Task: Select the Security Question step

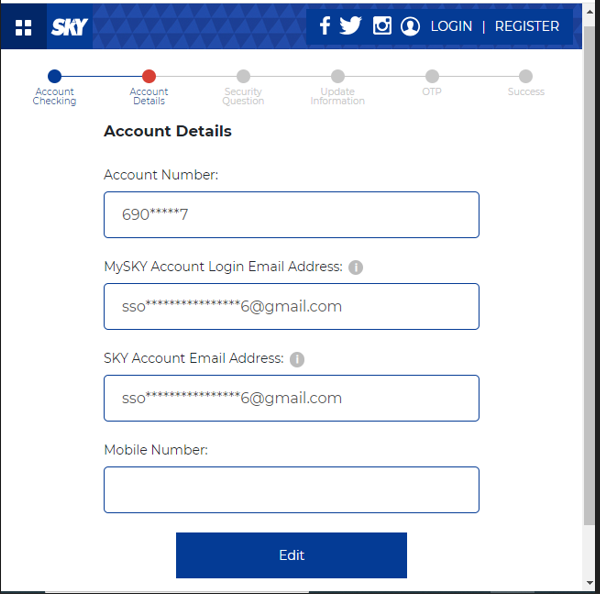Action: click(243, 77)
